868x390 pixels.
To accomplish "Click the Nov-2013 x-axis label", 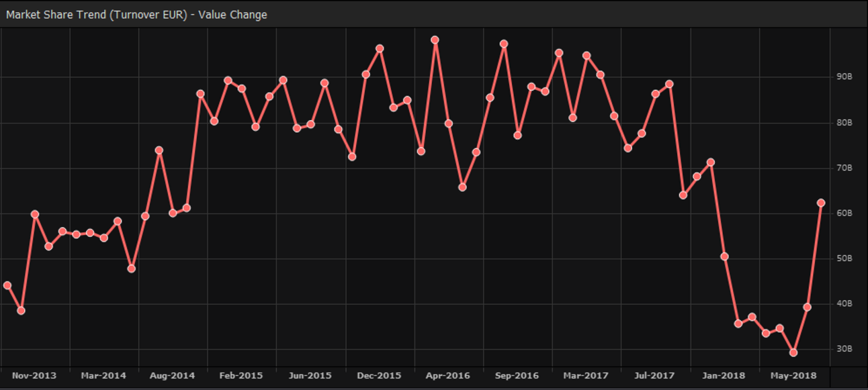I will 34,376.
